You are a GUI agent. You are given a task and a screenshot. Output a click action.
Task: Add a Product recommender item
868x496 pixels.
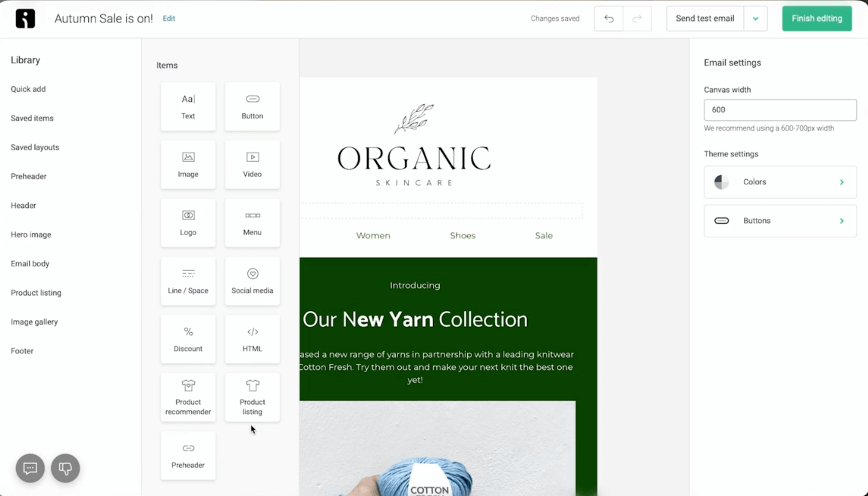pyautogui.click(x=188, y=398)
